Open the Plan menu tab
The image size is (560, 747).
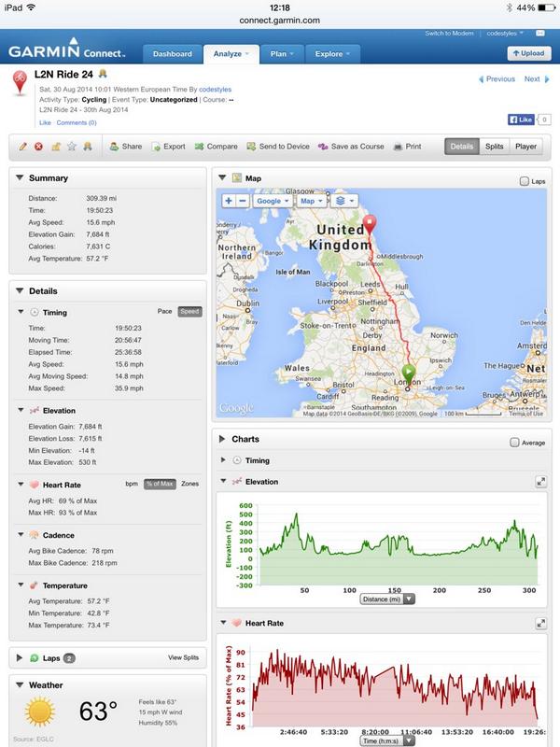tap(282, 54)
